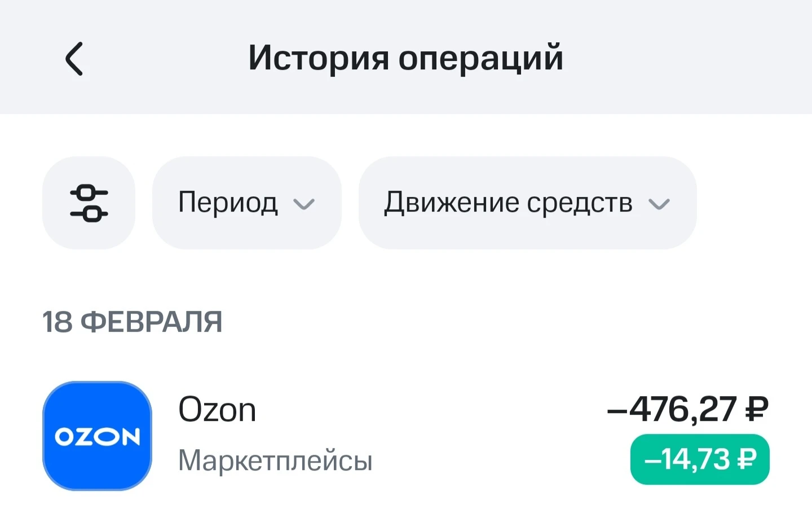This screenshot has width=812, height=518.
Task: Click the ruble sign after 476,27
Action: coord(757,409)
